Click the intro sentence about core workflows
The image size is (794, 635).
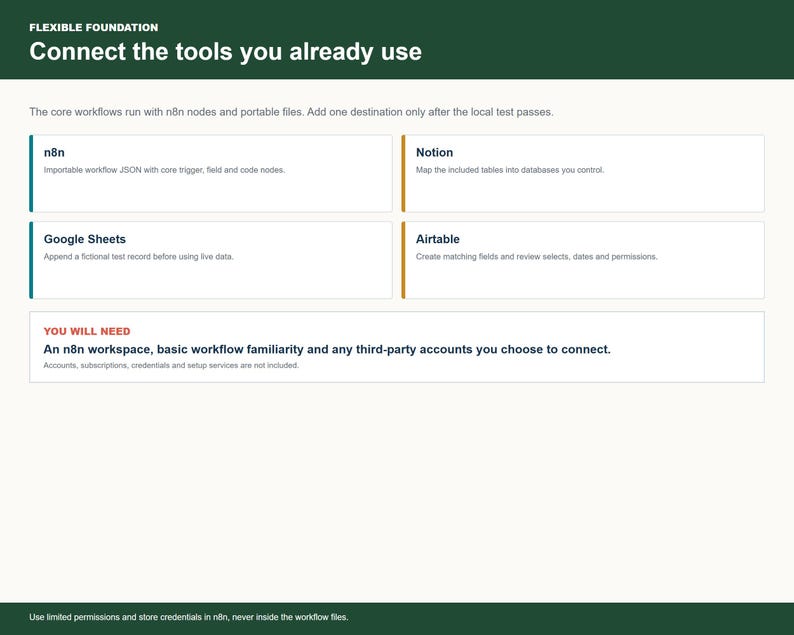click(291, 112)
